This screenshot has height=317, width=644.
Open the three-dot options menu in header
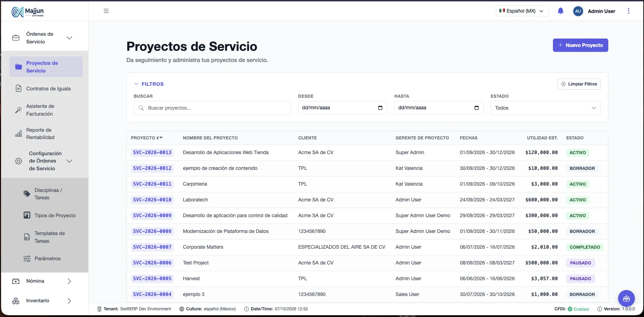(629, 11)
